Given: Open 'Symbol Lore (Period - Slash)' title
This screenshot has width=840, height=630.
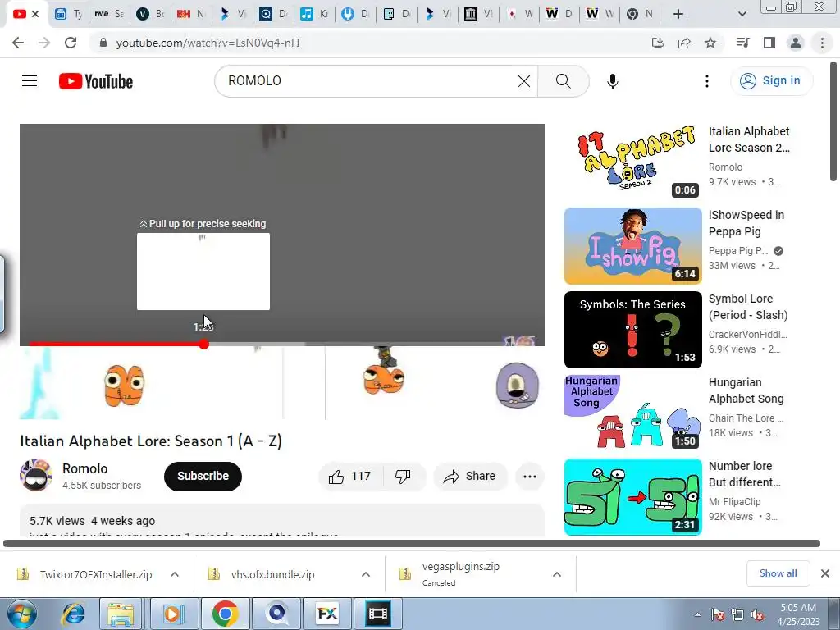Looking at the screenshot, I should 748,307.
